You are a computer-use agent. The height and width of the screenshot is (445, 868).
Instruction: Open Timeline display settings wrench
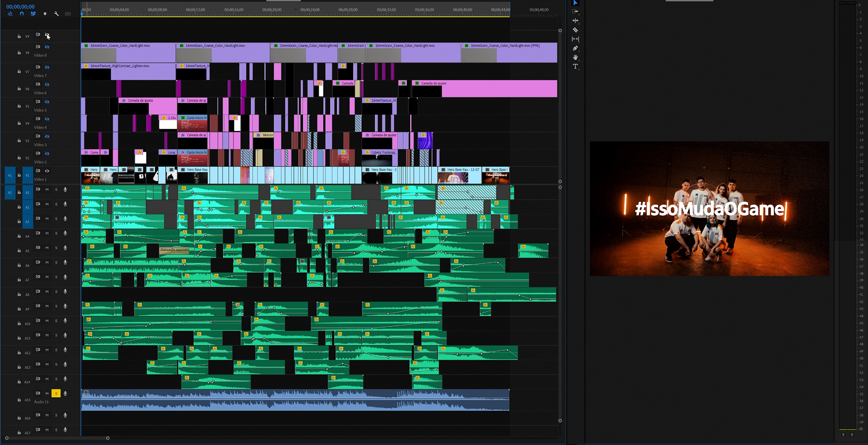coord(57,14)
